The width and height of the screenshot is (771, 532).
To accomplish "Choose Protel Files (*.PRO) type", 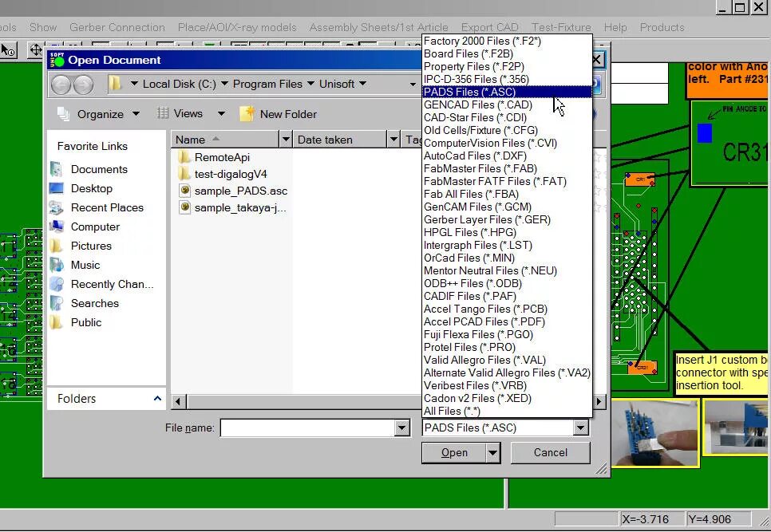I will pyautogui.click(x=507, y=348).
